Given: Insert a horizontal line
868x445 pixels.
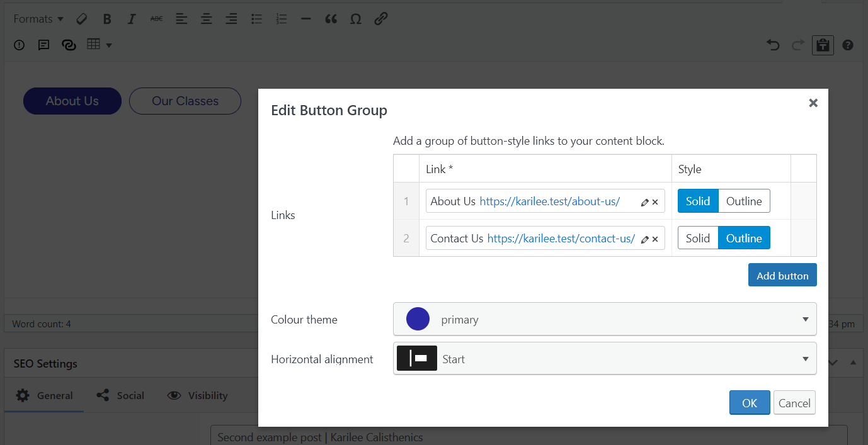Looking at the screenshot, I should (306, 19).
